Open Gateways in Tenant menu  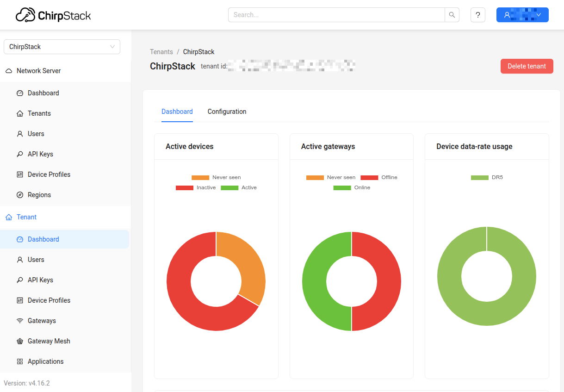(65, 321)
